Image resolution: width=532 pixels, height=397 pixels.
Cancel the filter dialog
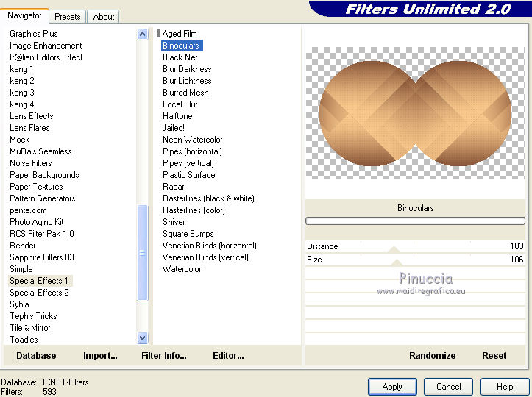pos(449,387)
